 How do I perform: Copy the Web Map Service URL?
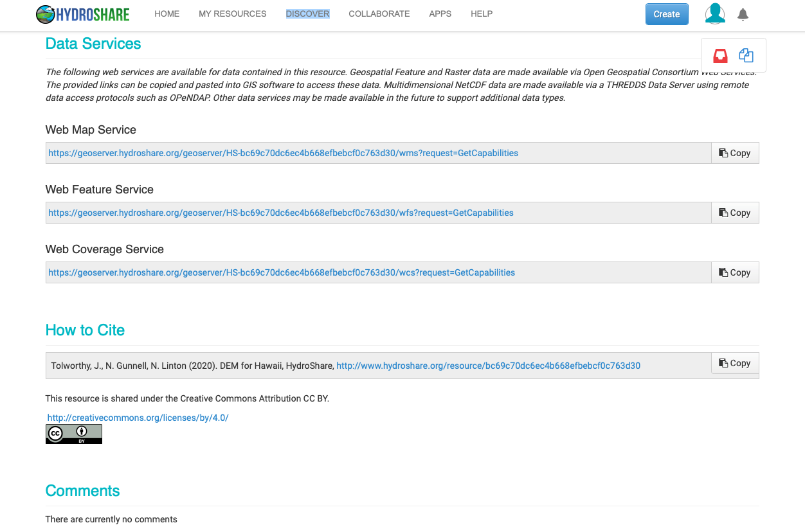click(x=735, y=153)
